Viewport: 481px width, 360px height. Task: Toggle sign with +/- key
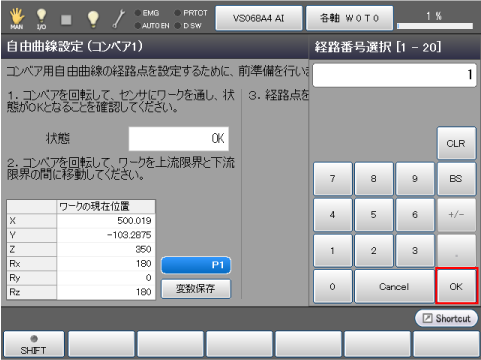456,215
